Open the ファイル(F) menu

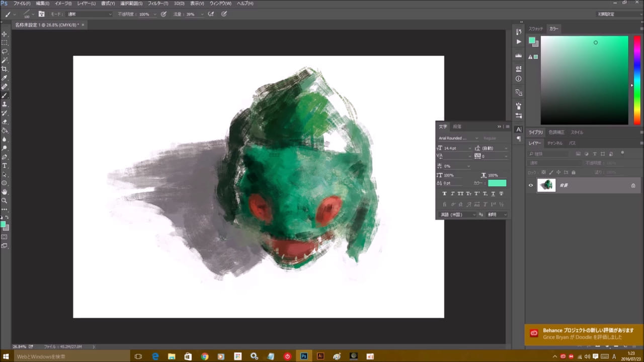point(22,4)
